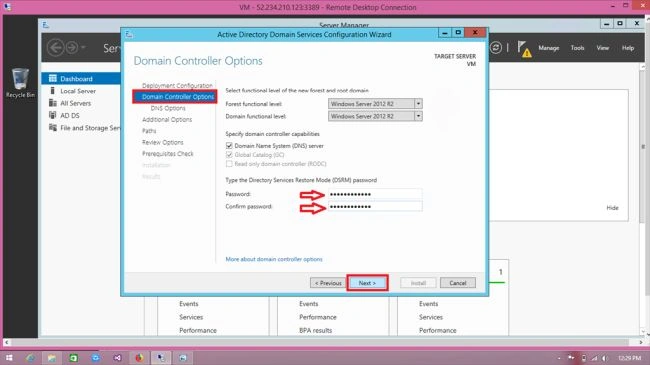
Task: Click the green app taskbar icon
Action: click(x=73, y=358)
